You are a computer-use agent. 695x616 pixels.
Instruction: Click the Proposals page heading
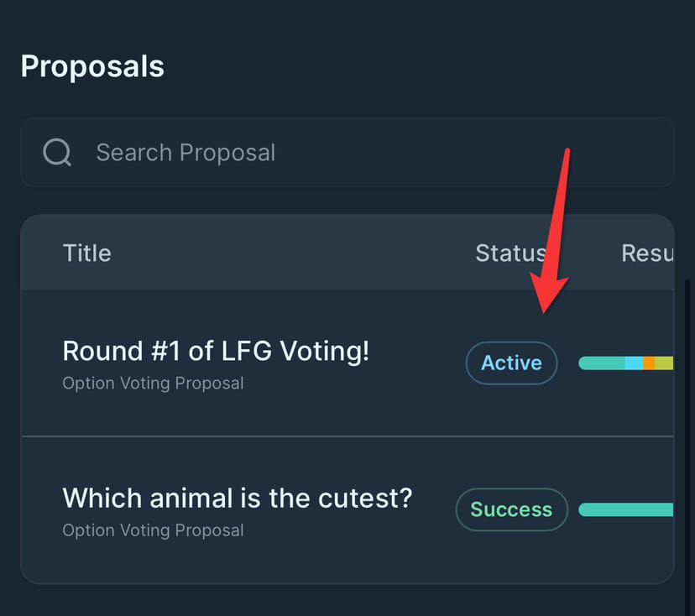coord(92,65)
